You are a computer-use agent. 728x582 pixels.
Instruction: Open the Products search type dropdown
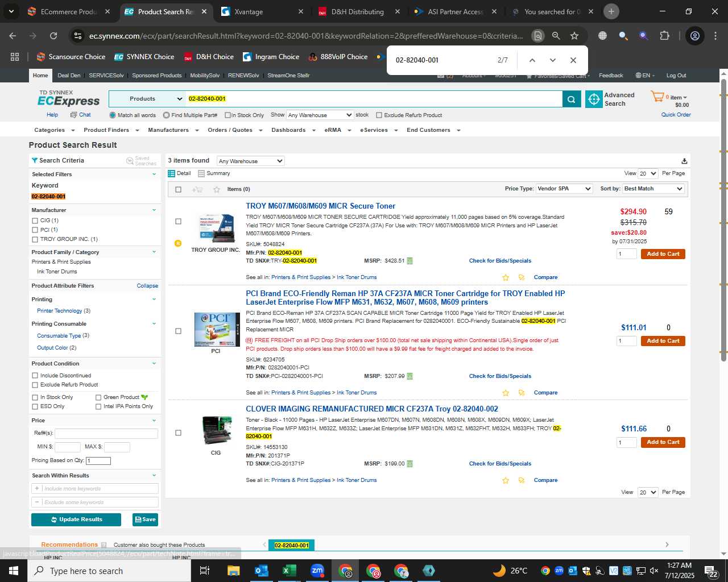tap(147, 99)
